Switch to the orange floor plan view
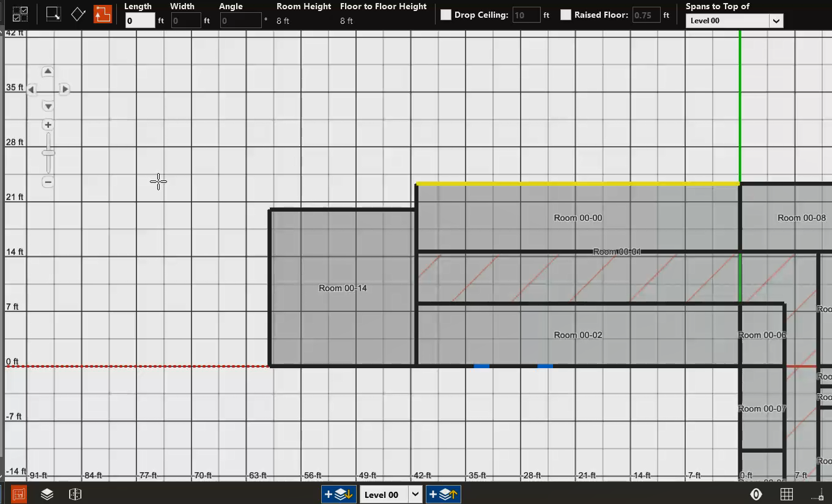832x504 pixels. [19, 494]
